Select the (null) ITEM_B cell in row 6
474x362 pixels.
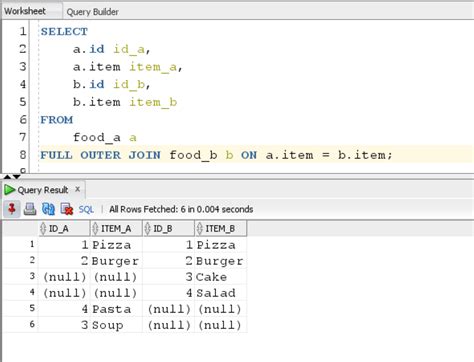pyautogui.click(x=220, y=325)
